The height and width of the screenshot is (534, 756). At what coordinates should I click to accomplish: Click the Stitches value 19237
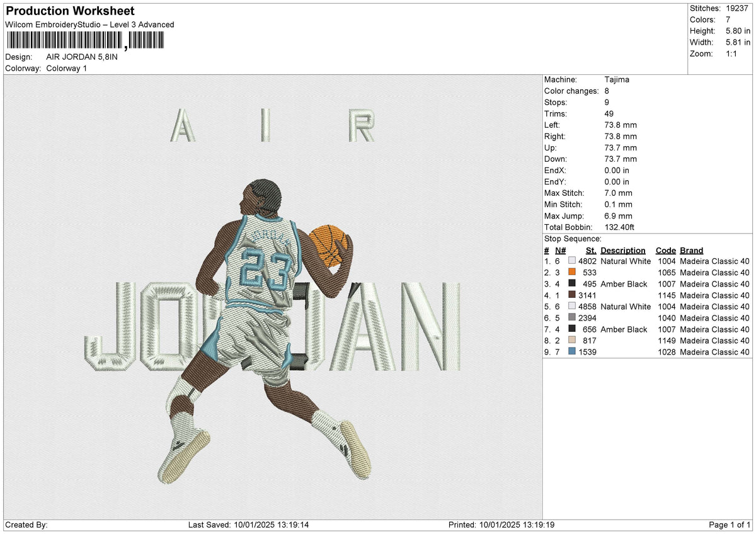[x=738, y=8]
